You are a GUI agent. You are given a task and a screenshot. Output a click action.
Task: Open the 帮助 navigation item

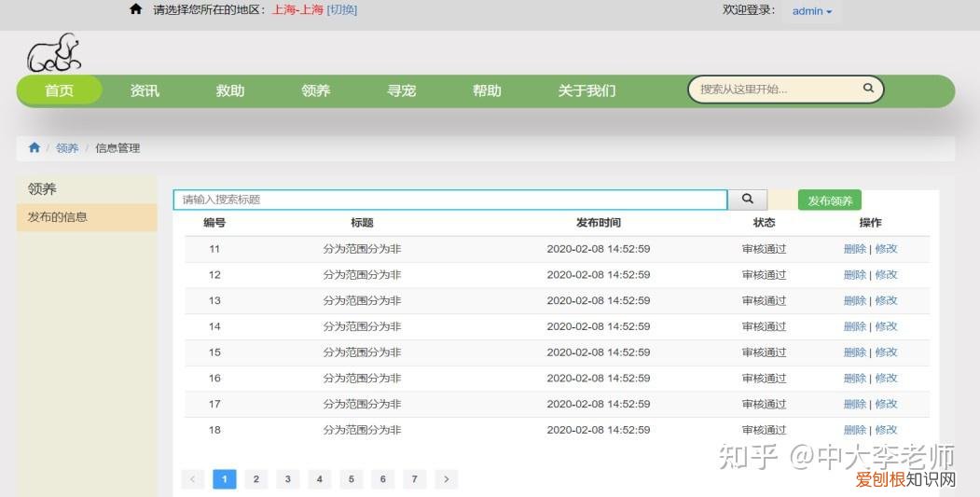(487, 90)
